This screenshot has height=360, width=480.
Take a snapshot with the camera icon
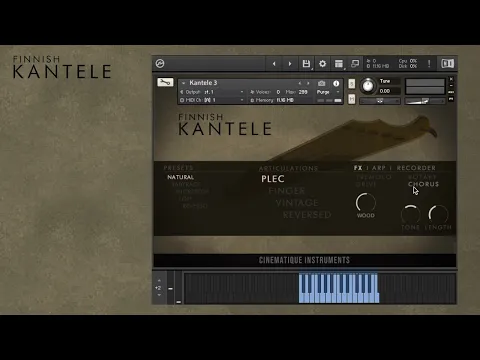click(x=321, y=83)
